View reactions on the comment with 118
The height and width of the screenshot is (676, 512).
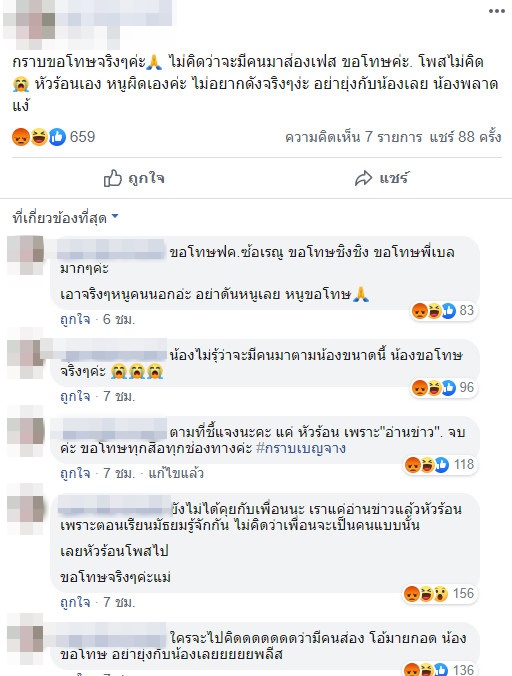tap(440, 465)
